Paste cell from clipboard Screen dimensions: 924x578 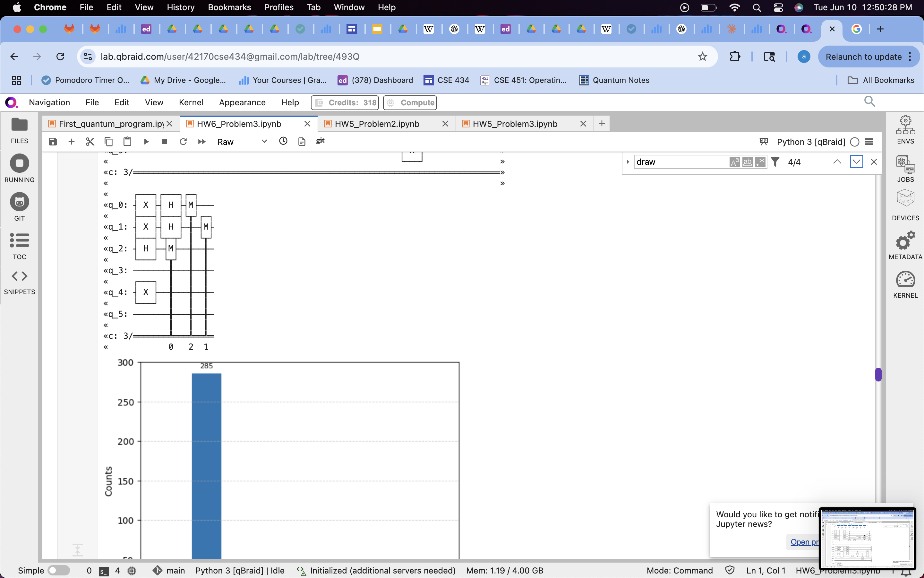click(127, 142)
